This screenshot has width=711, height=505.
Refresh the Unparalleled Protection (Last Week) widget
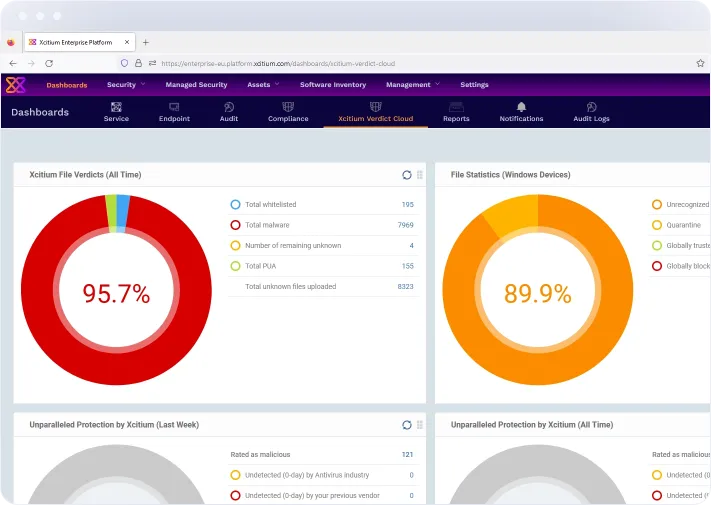pyautogui.click(x=407, y=425)
